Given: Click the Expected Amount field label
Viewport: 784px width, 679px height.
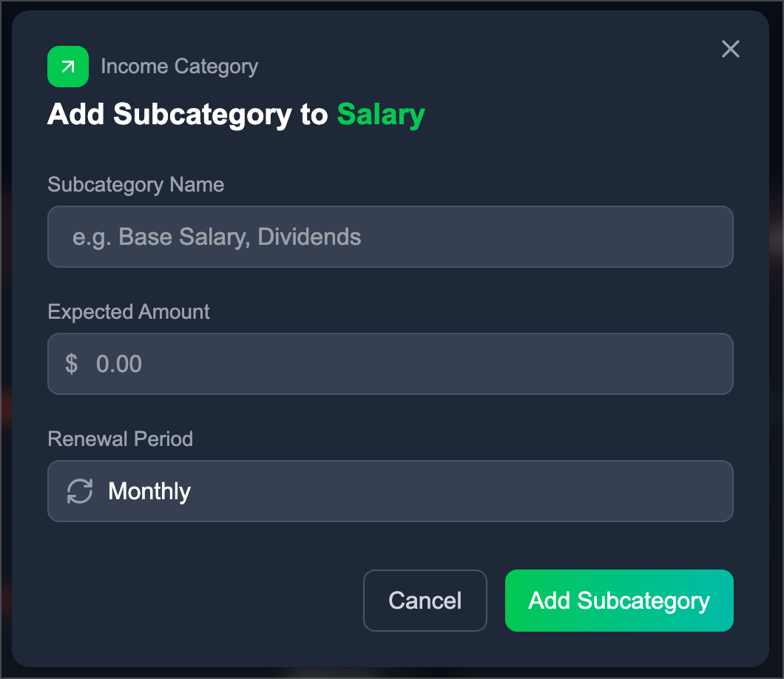Looking at the screenshot, I should (x=129, y=311).
